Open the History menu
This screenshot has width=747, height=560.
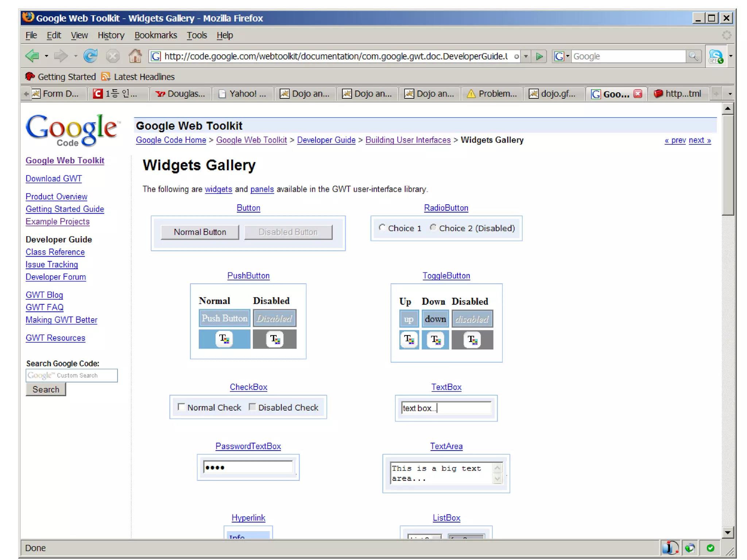111,35
